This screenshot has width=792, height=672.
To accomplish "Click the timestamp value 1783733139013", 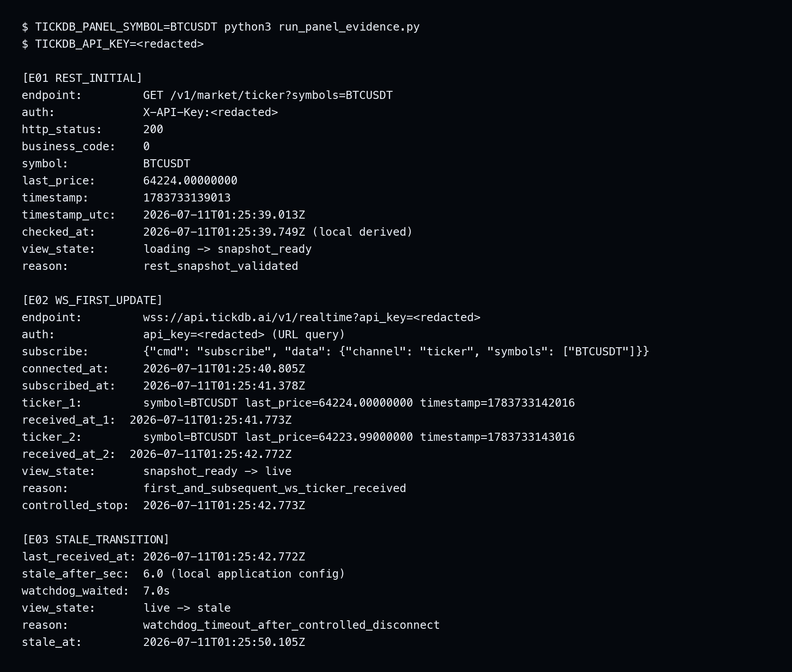I will point(187,198).
